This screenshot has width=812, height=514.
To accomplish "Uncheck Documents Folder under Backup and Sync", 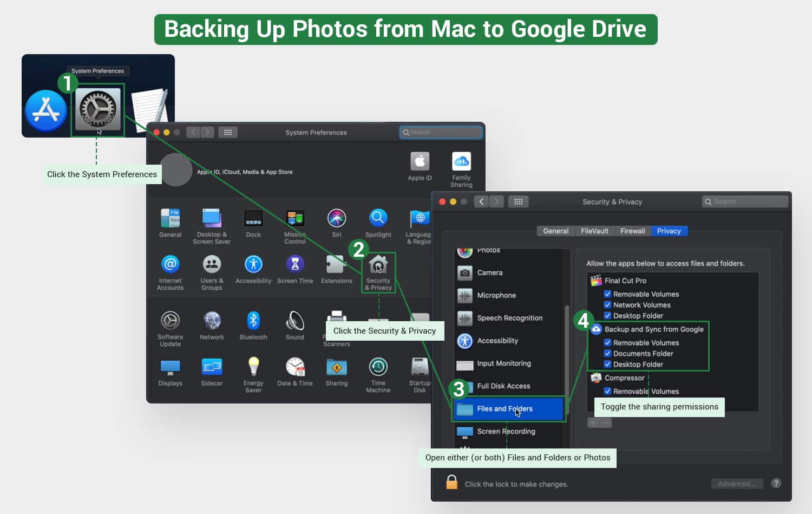I will pos(607,353).
